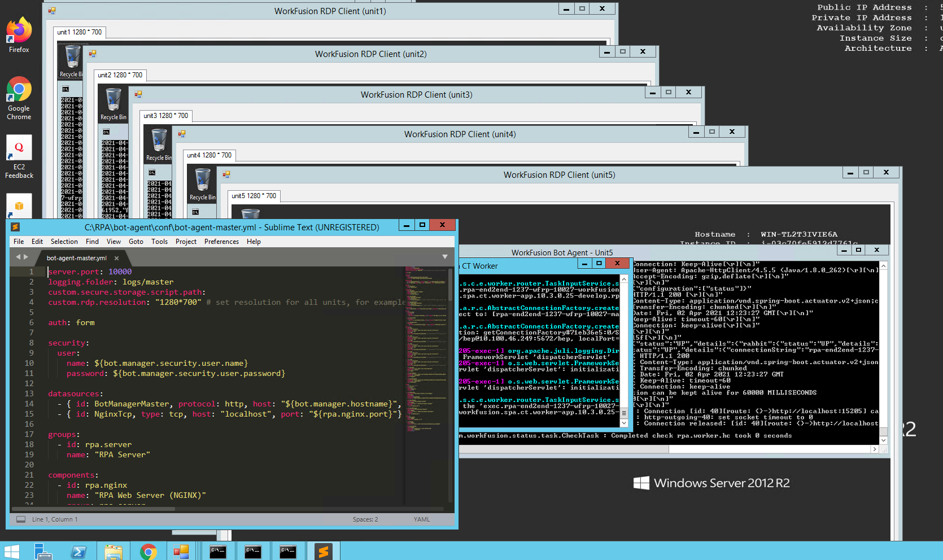Select the unit5 1280 * 700 tab
Image resolution: width=943 pixels, height=560 pixels.
(254, 196)
